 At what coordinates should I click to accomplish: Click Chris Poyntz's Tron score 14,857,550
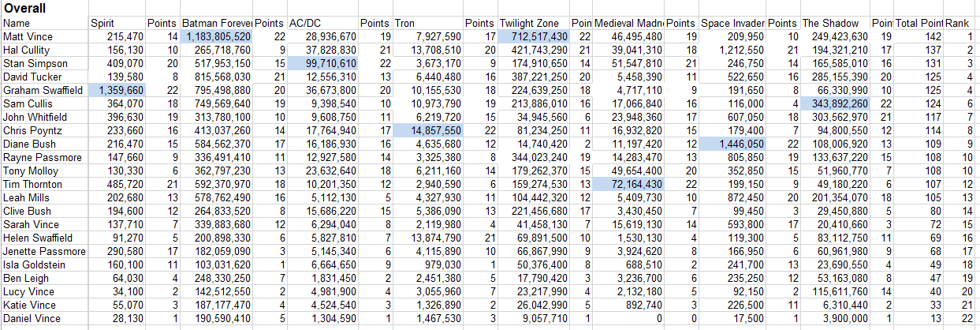427,131
